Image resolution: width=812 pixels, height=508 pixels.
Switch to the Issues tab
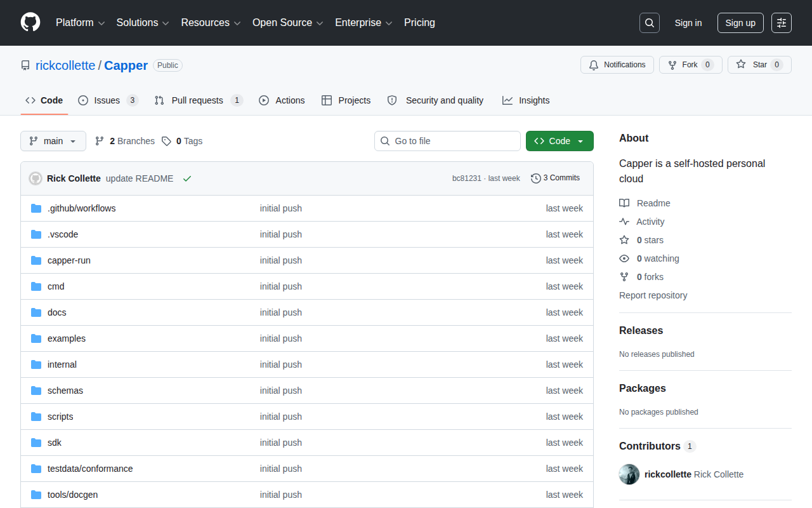[108, 100]
